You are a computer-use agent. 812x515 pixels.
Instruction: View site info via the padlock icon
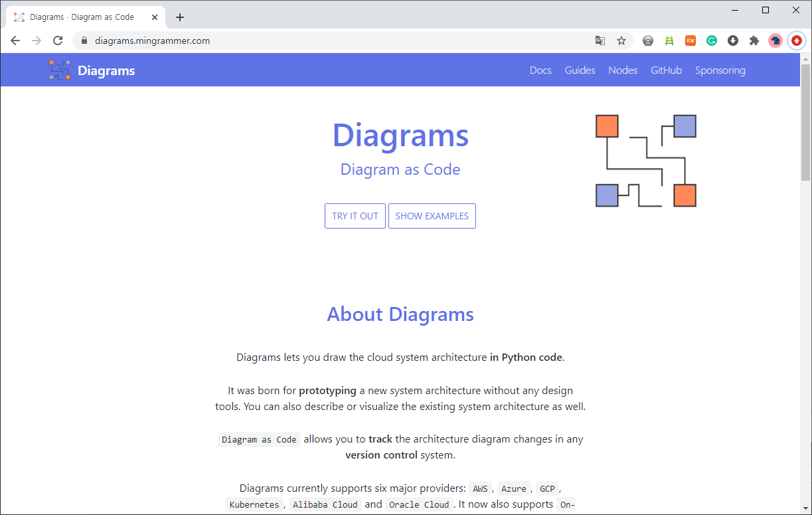(x=84, y=41)
